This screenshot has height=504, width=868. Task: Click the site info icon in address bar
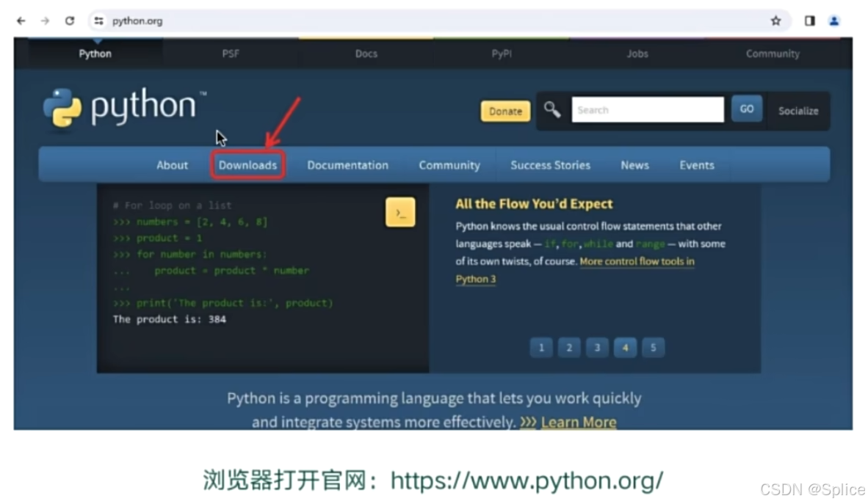[98, 21]
